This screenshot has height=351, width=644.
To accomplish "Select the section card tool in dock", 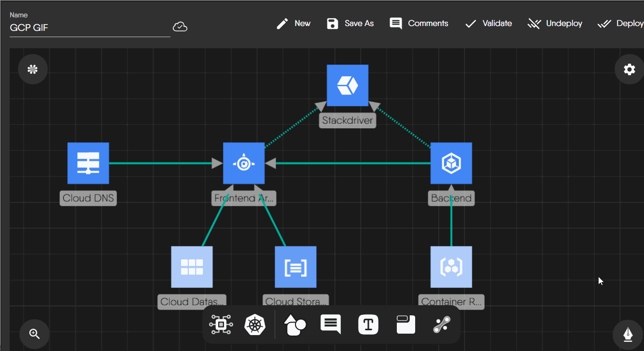I will point(406,324).
